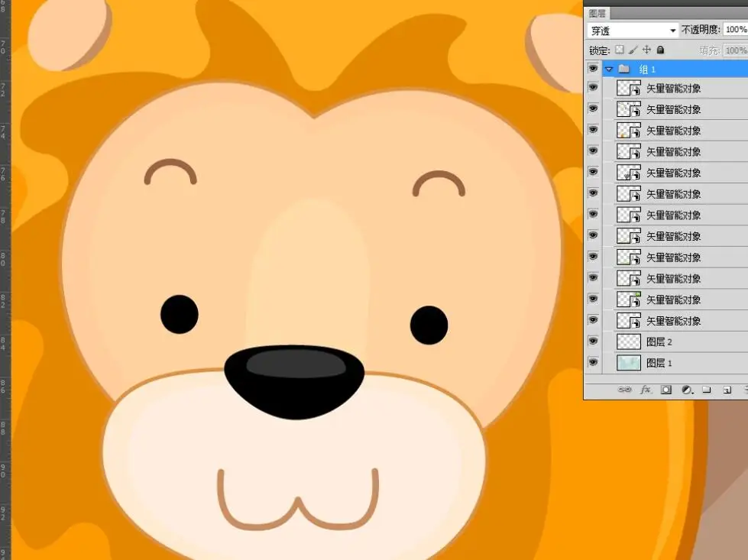Open the fx layer style menu
This screenshot has height=560, width=748.
click(646, 390)
